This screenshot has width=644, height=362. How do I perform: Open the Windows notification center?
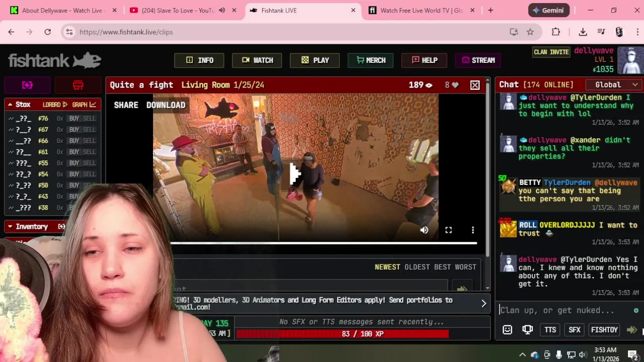coord(633,354)
